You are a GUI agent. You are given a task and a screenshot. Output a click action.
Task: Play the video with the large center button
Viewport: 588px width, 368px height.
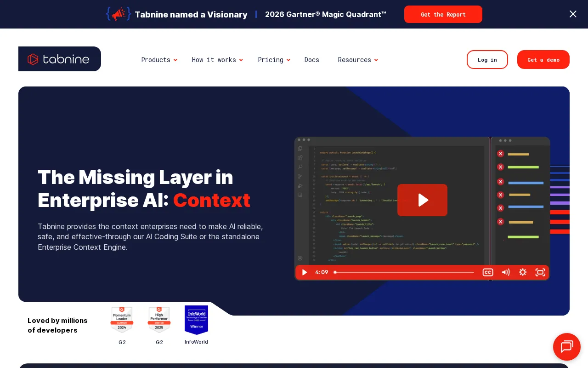coord(422,200)
